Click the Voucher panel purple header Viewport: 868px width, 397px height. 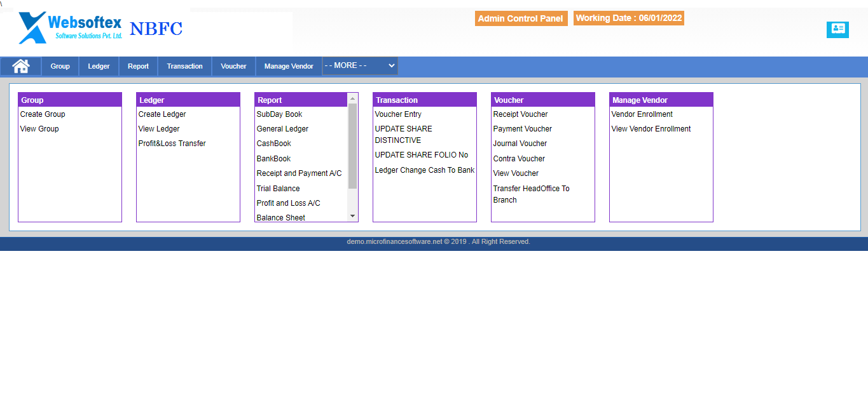(x=543, y=100)
